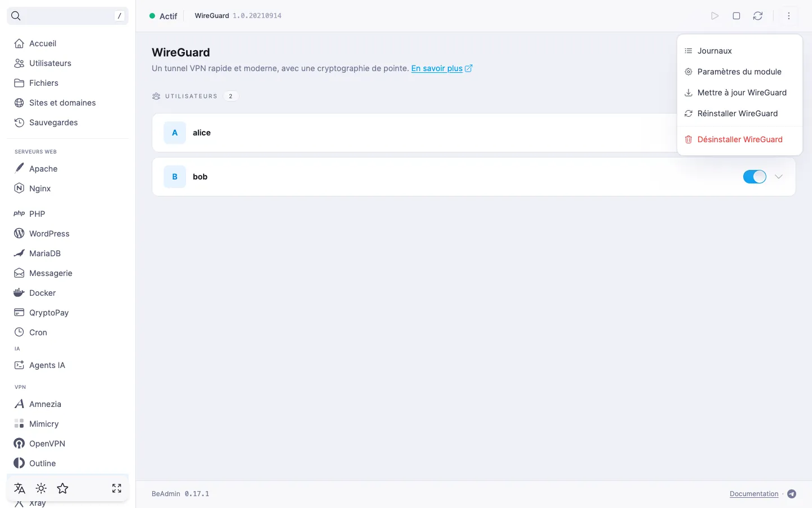Follow the En savoir plus link

coord(442,68)
